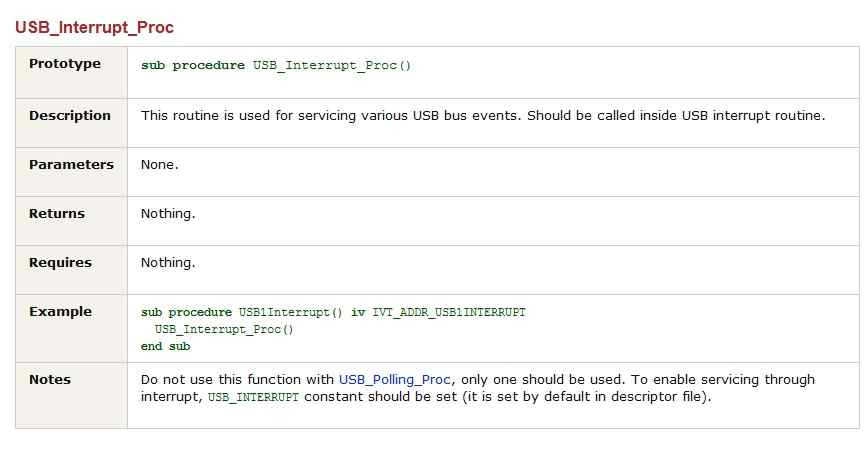Click the 'None.' parameters value
Image resolution: width=866 pixels, height=460 pixels.
[160, 165]
